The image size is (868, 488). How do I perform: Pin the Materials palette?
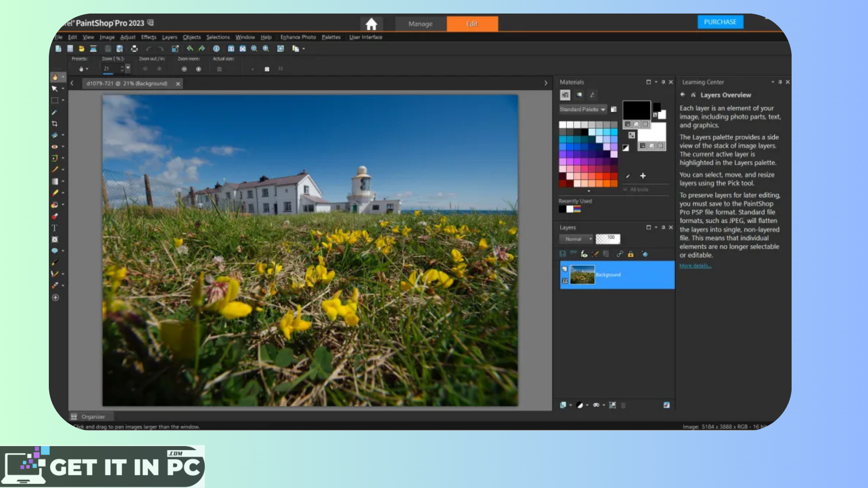[x=663, y=82]
